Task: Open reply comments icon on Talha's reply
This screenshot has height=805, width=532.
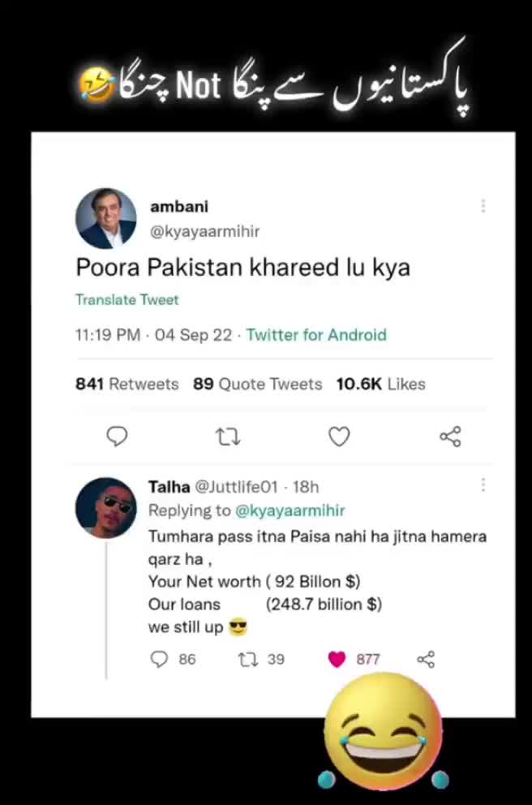Action: [x=159, y=659]
